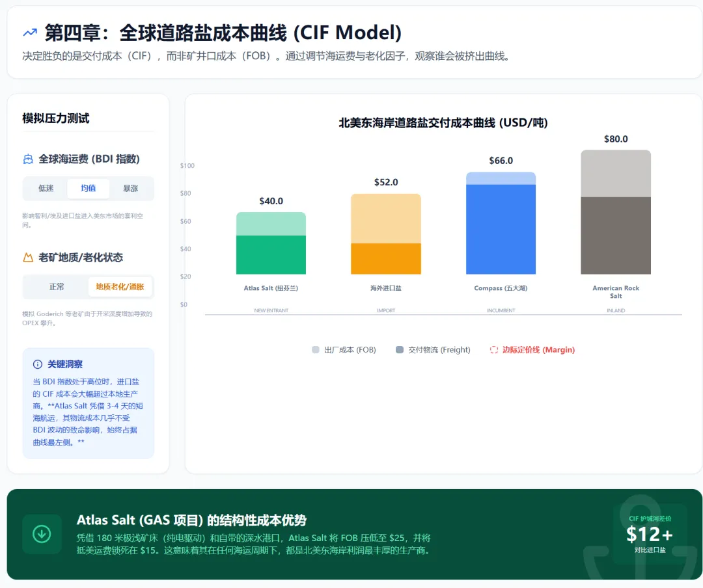Viewport: 703px width, 588px height.
Task: Toggle 边际定价线 (Margin) legend entry
Action: click(x=532, y=349)
